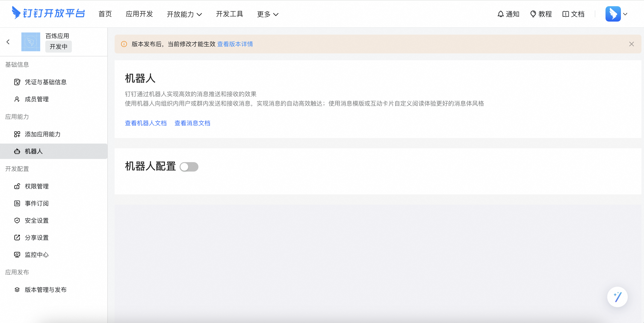
Task: Open 事件订阅 in the sidebar
Action: [x=37, y=203]
